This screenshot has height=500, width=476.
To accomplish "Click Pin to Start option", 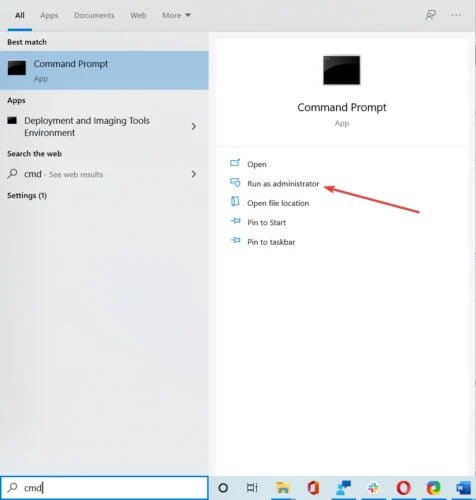I will click(x=266, y=222).
